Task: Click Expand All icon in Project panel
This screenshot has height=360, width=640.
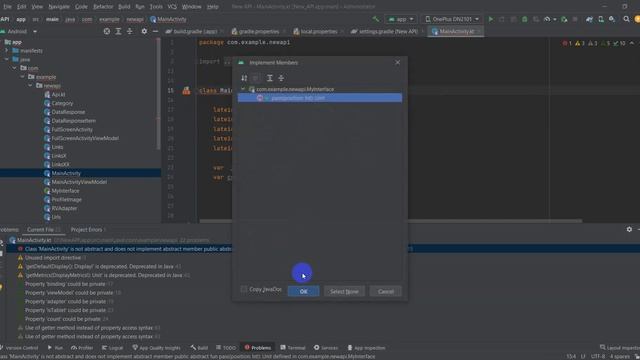Action: (118, 31)
